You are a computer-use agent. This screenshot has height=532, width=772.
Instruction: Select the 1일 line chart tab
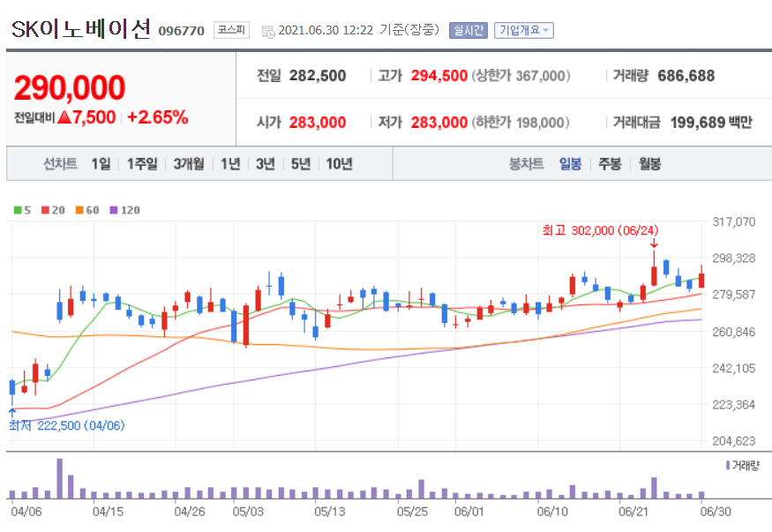(x=101, y=163)
